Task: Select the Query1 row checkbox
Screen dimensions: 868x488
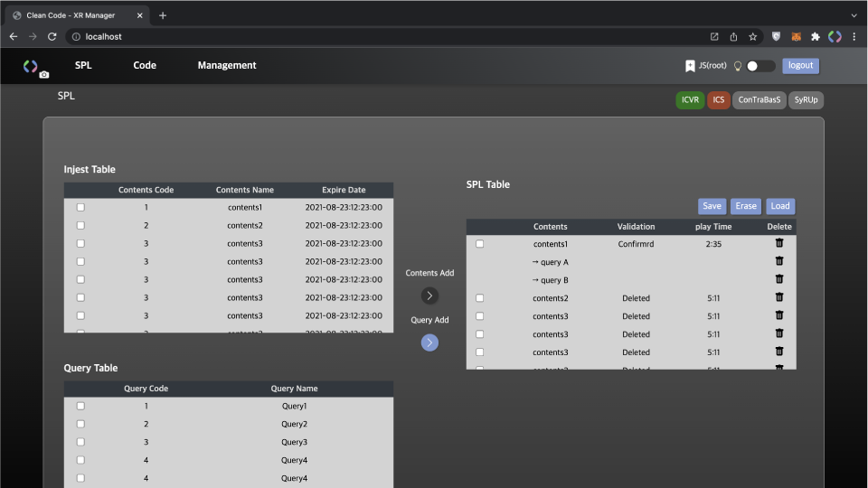Action: click(80, 407)
